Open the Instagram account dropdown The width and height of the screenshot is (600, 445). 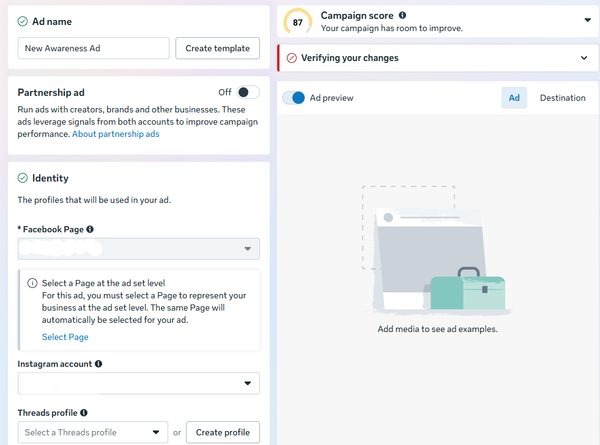coord(138,383)
